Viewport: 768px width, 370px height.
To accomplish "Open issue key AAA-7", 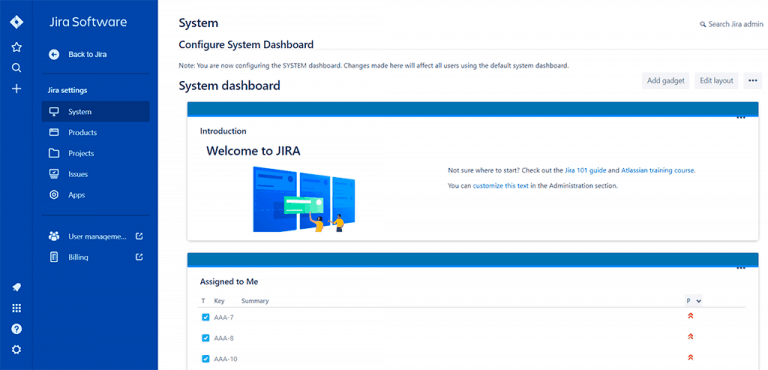I will (x=224, y=318).
